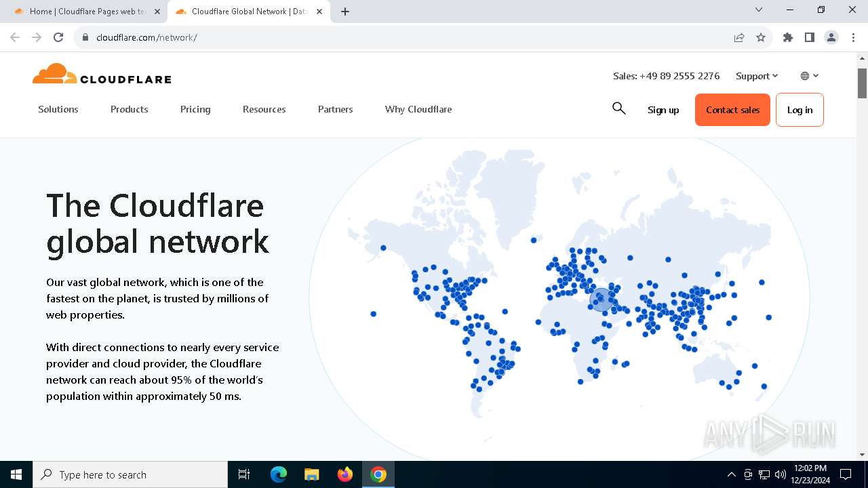Open the notification center icon

pos(846,474)
